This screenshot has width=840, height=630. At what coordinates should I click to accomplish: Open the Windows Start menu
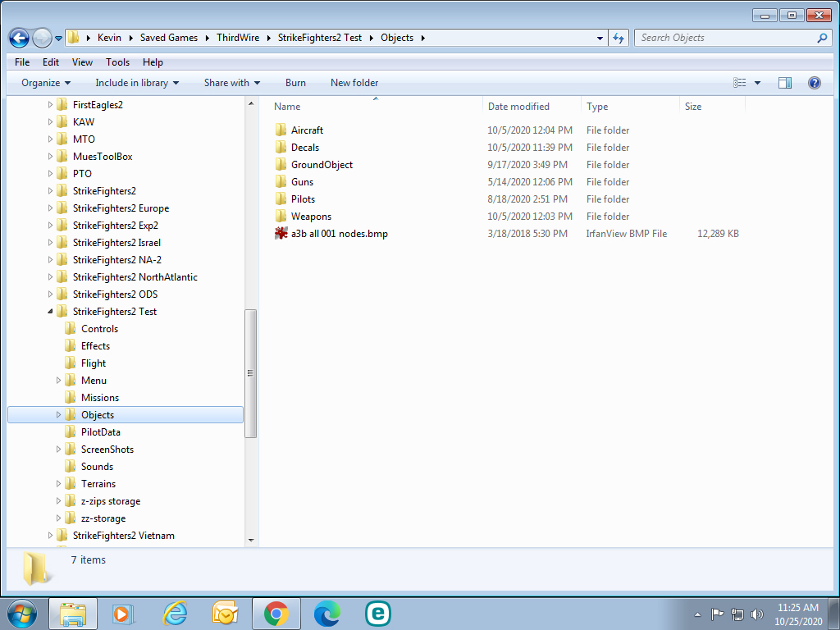pos(22,614)
